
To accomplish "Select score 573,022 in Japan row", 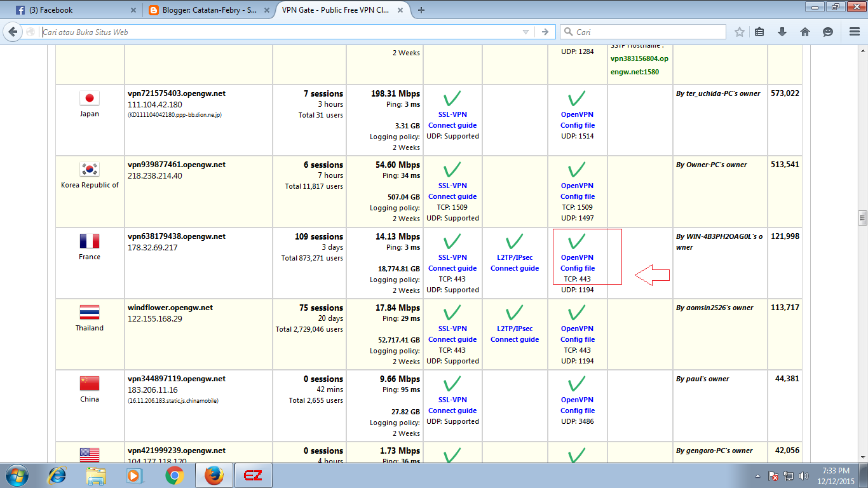I will [785, 93].
